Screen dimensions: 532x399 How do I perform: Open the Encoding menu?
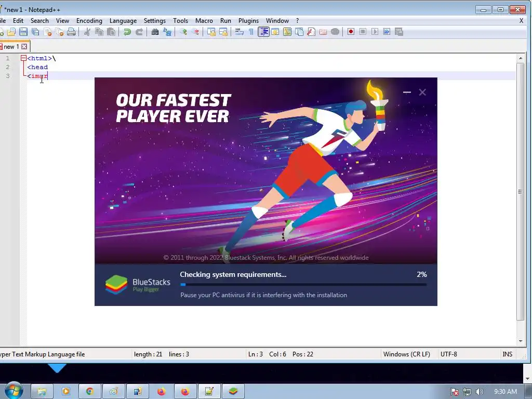point(89,21)
